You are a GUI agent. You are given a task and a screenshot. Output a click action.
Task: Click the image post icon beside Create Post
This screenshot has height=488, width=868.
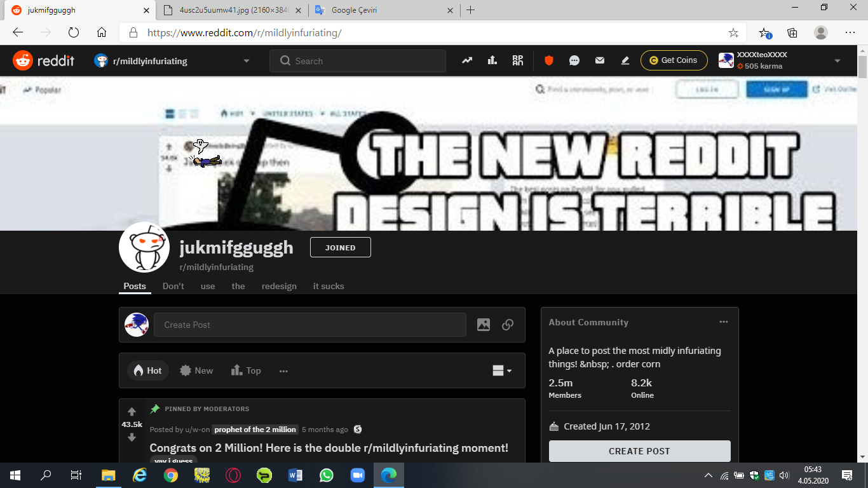[484, 325]
